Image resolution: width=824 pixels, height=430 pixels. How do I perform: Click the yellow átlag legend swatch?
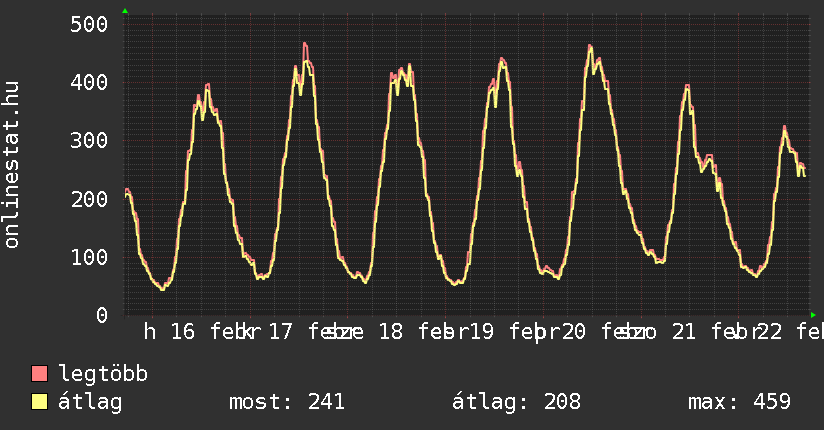point(40,402)
